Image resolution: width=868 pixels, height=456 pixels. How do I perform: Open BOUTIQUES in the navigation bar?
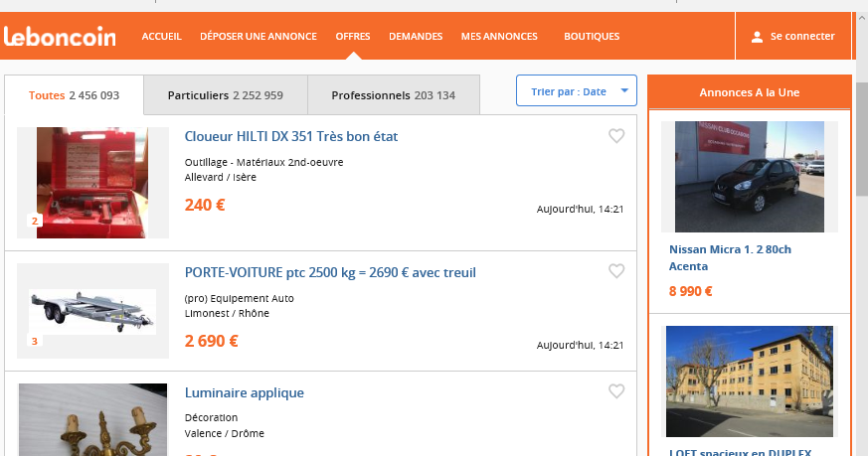592,37
